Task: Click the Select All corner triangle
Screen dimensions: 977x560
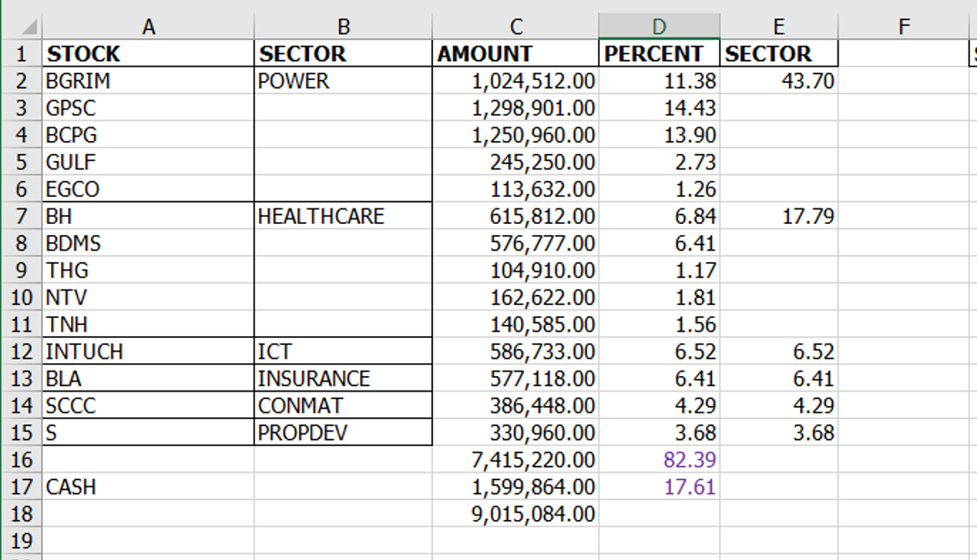Action: pos(28,26)
